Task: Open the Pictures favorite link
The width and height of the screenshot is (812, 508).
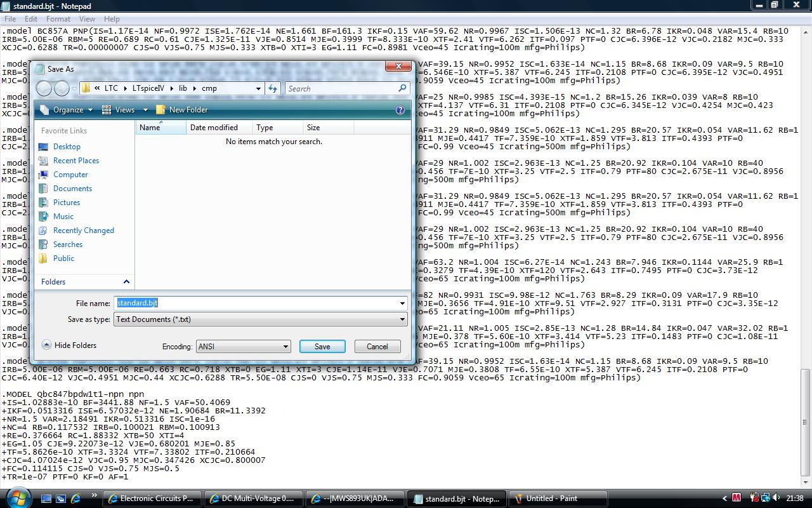Action: (67, 203)
